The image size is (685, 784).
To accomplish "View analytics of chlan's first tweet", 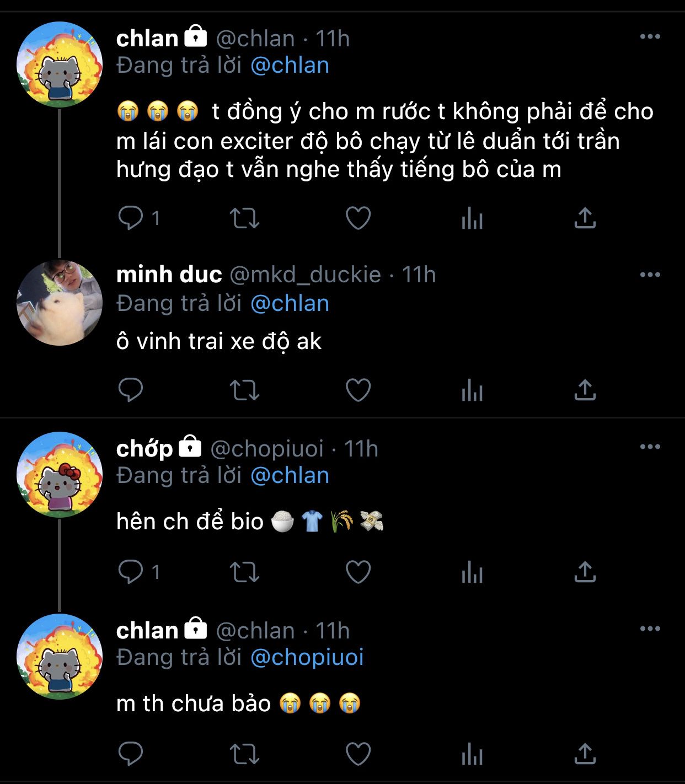I will (x=472, y=218).
